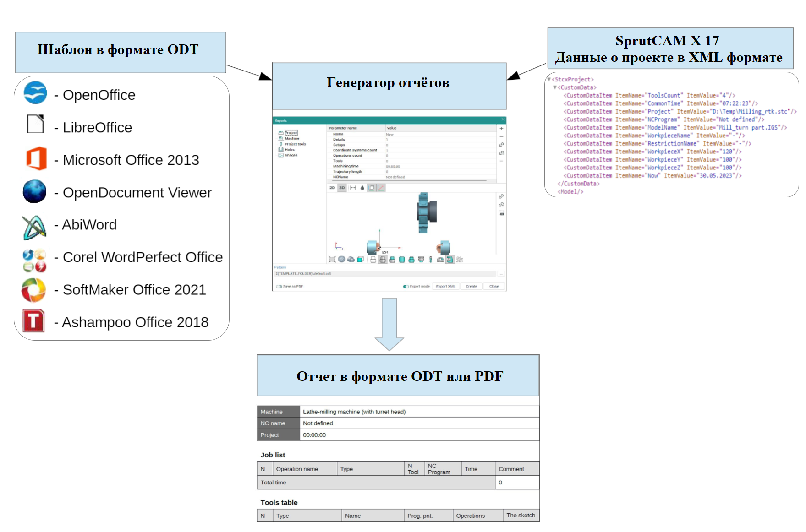Click the plus icon to add a parameter
This screenshot has height=532, width=806.
click(x=501, y=129)
